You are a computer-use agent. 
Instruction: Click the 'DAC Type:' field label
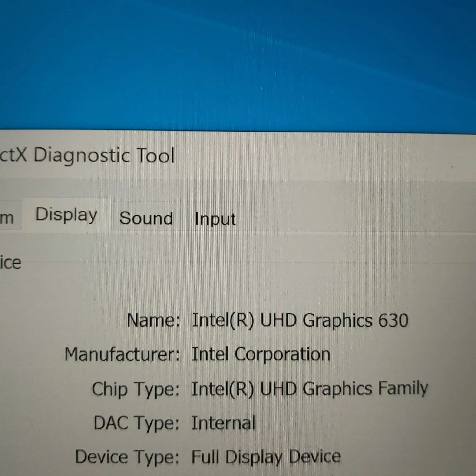click(137, 423)
